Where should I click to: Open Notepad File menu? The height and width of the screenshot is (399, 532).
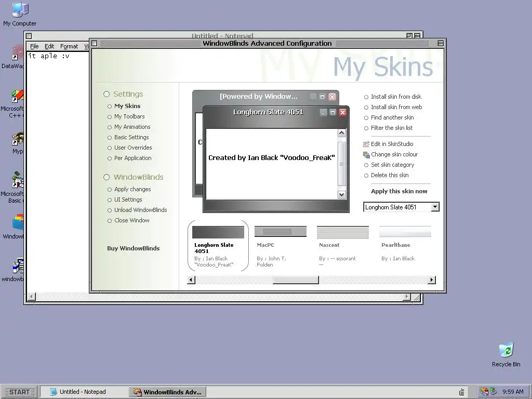tap(34, 46)
